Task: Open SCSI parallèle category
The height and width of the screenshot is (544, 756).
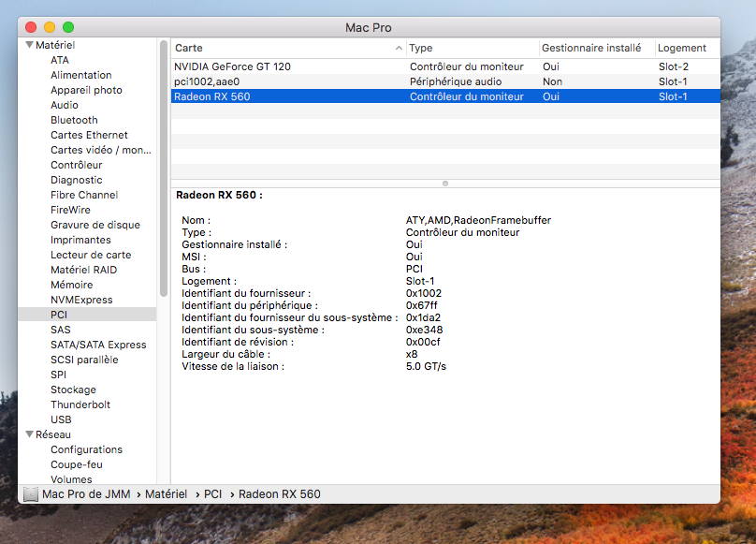Action: pyautogui.click(x=84, y=360)
